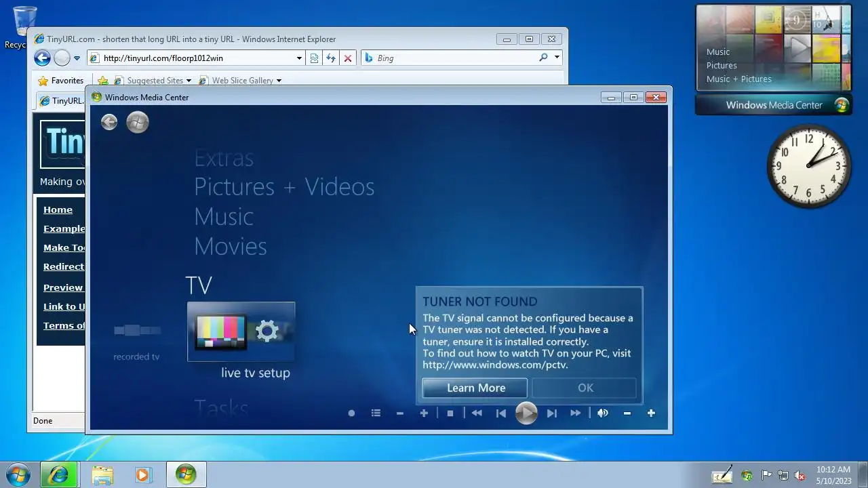The width and height of the screenshot is (868, 488).
Task: Click the Windows Media Center gadget title bar
Action: [774, 105]
